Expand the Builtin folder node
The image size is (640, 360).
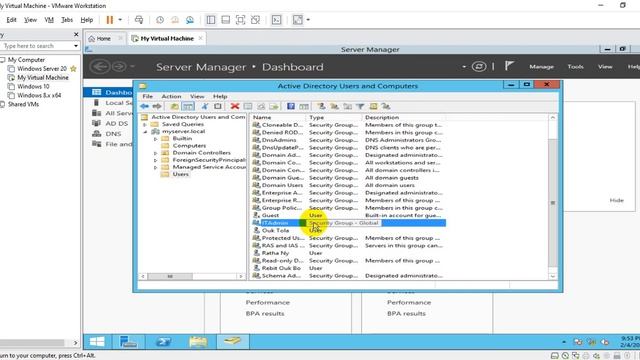[156, 139]
